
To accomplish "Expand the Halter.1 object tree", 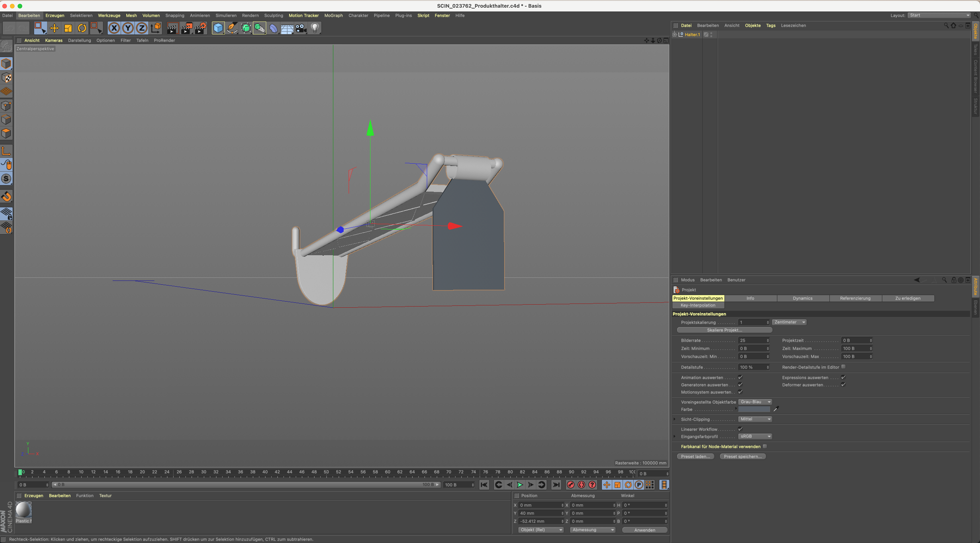I will point(675,35).
